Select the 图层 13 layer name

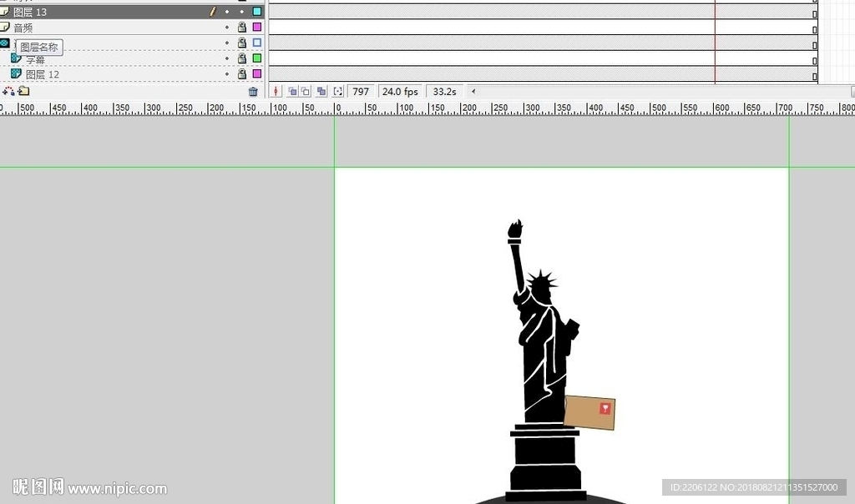coord(30,12)
